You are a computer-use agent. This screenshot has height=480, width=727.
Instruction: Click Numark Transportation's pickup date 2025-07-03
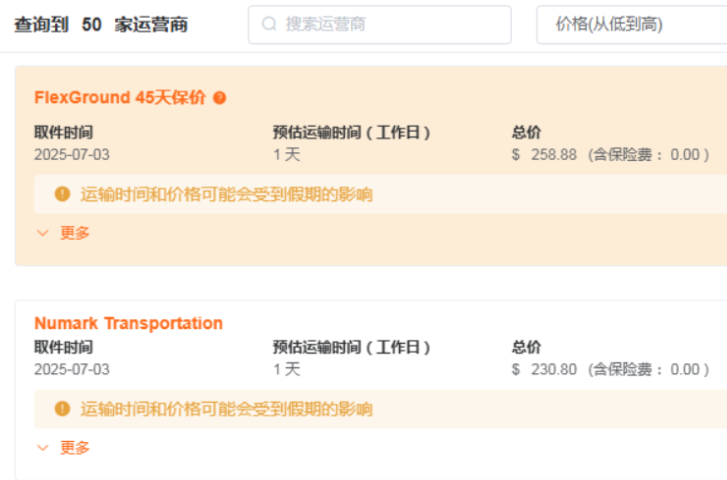click(72, 370)
